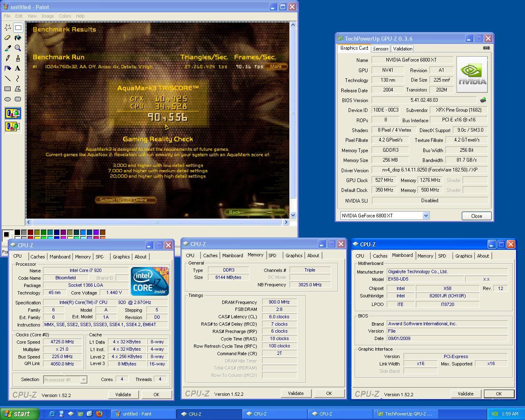Switch to the Sensors tab in GPU-Z
This screenshot has height=420, width=525.
coord(381,48)
